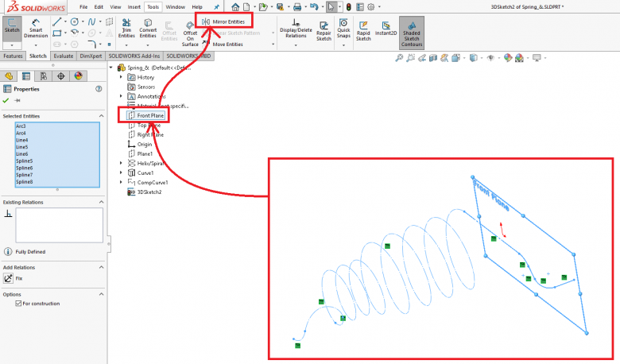Open the Insert menu
This screenshot has height=364, width=620.
click(x=134, y=6)
